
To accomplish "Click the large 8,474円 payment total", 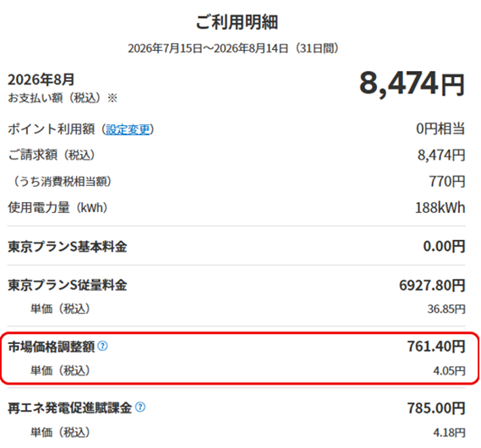I will point(412,84).
